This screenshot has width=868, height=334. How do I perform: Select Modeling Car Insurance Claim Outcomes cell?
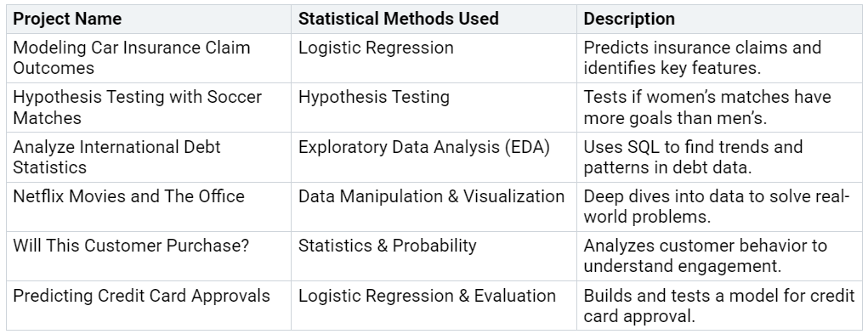[x=149, y=58]
